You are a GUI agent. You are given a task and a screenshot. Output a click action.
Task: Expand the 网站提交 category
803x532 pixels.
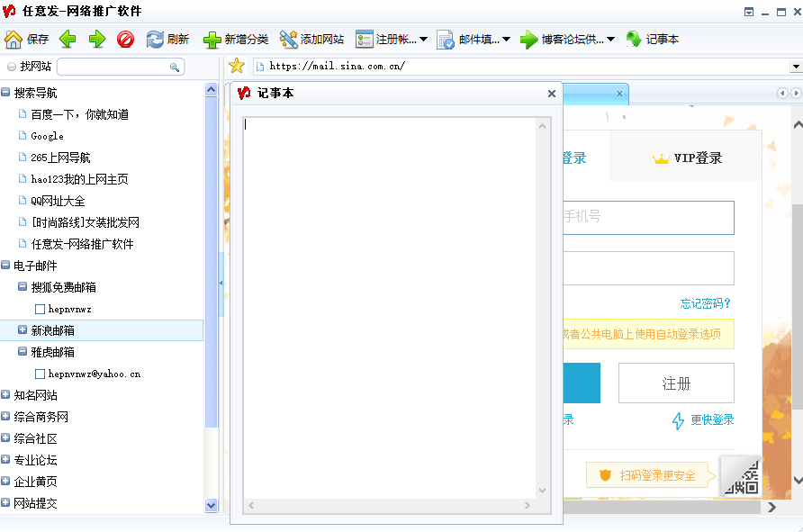5,502
